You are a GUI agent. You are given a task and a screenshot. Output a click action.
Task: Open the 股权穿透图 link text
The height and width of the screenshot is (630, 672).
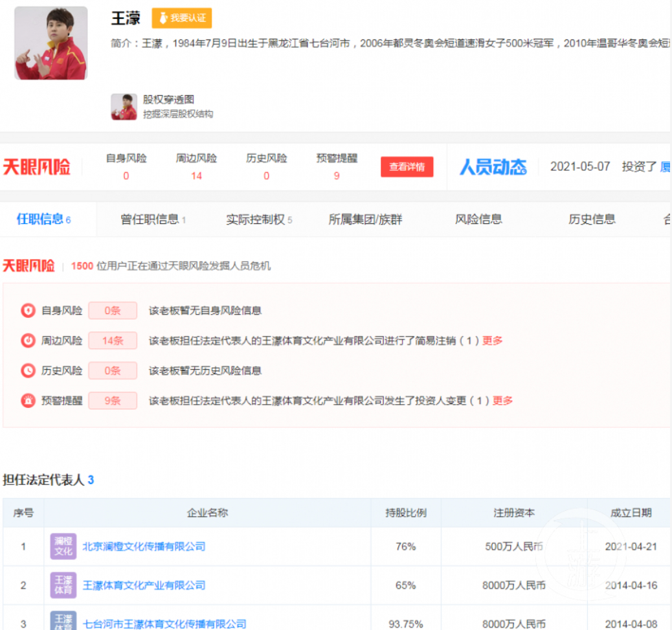pyautogui.click(x=168, y=100)
